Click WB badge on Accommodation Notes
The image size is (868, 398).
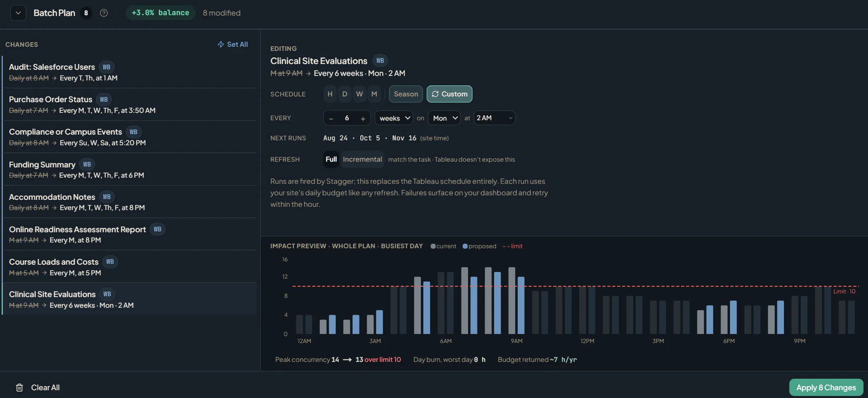coord(107,197)
